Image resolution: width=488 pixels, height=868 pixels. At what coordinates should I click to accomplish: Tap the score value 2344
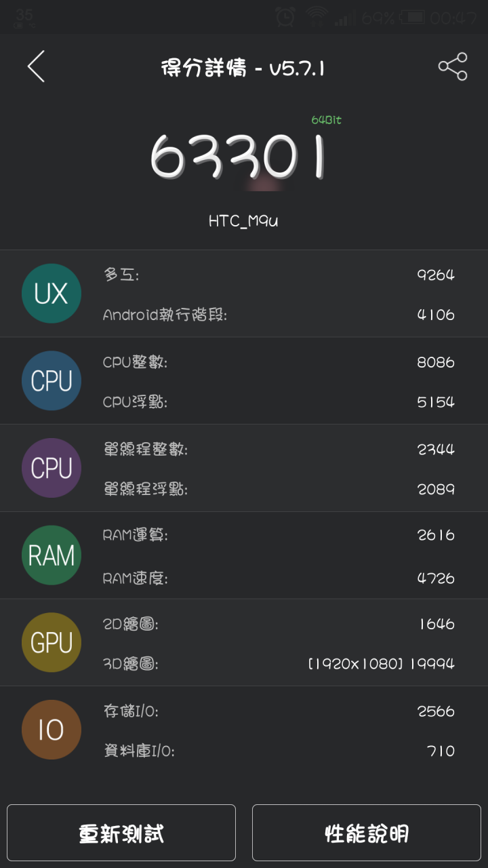(436, 450)
